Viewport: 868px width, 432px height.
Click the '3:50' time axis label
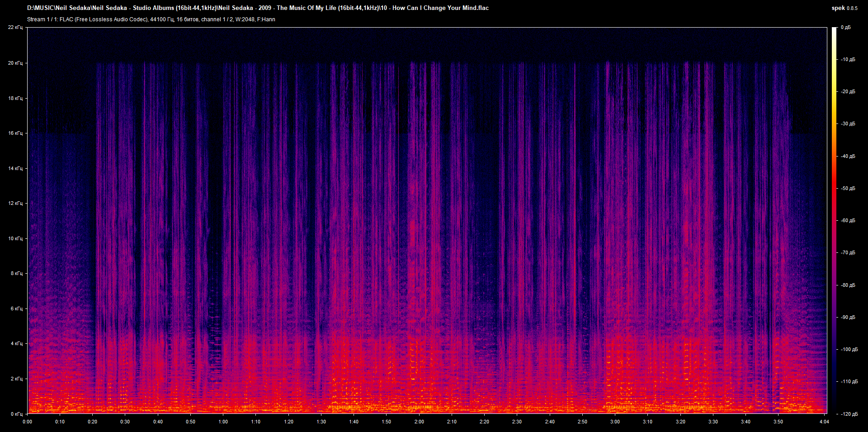(778, 422)
